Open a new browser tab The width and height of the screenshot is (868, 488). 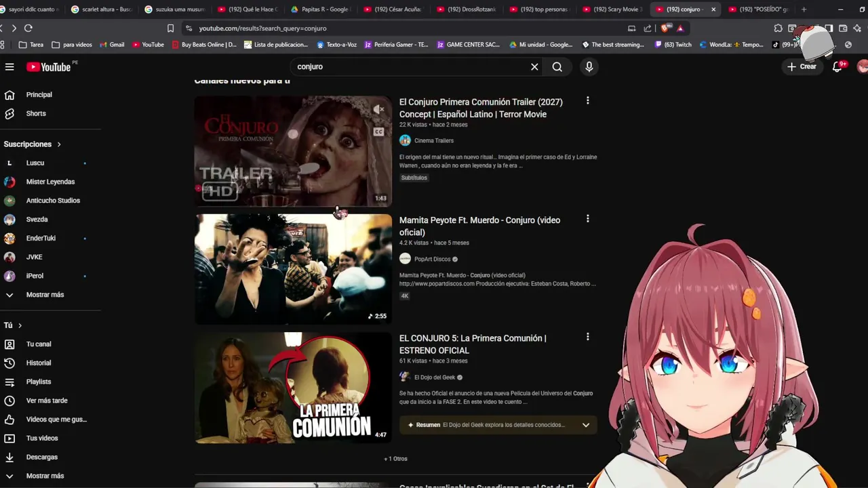(804, 9)
